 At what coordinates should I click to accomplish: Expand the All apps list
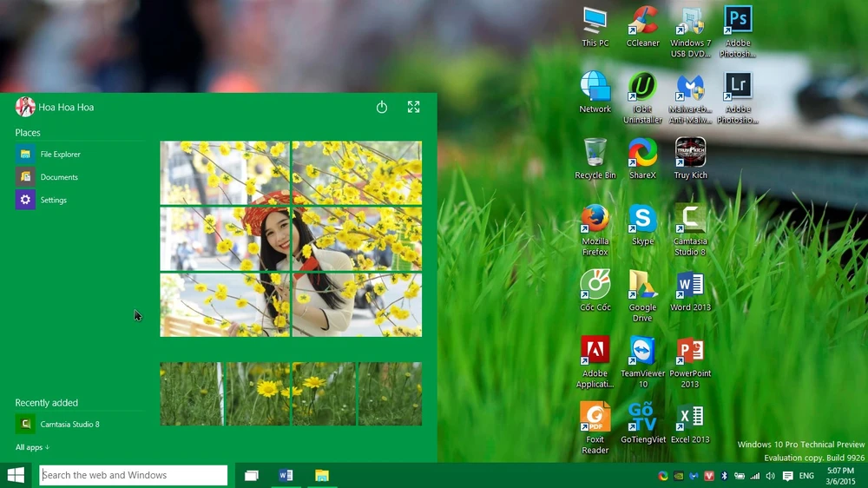[32, 447]
